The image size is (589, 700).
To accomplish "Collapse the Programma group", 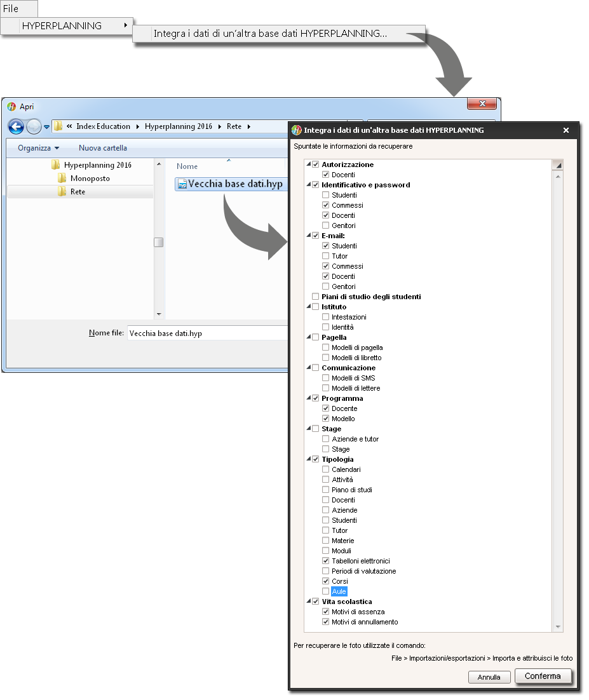I will tap(309, 398).
